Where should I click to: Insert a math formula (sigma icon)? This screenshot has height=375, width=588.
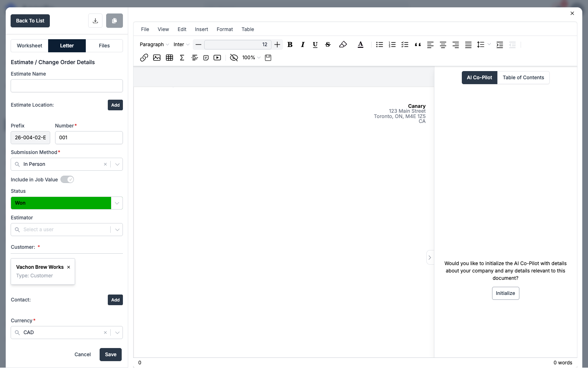click(x=182, y=58)
